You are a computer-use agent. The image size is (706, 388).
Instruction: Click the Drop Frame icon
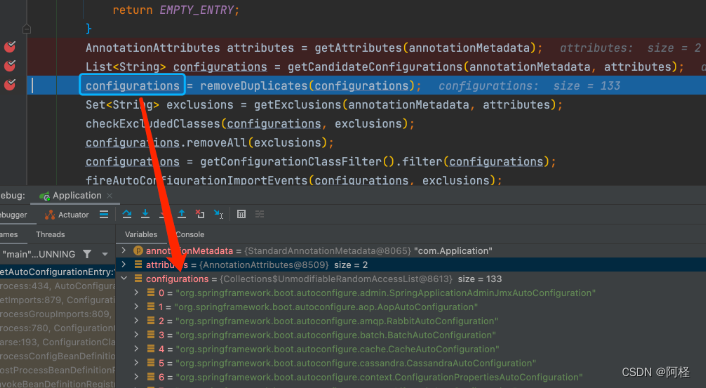[x=200, y=214]
